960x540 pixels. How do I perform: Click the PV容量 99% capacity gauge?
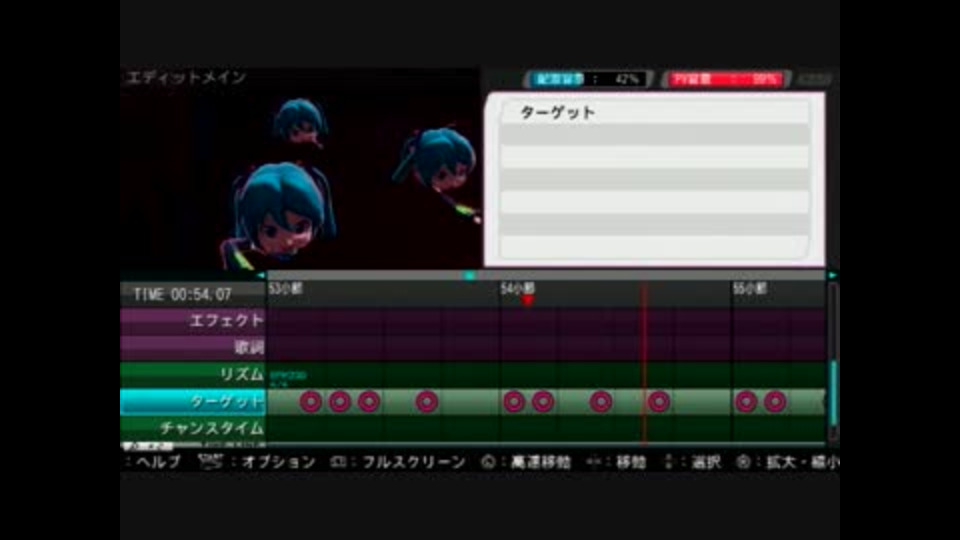point(726,79)
